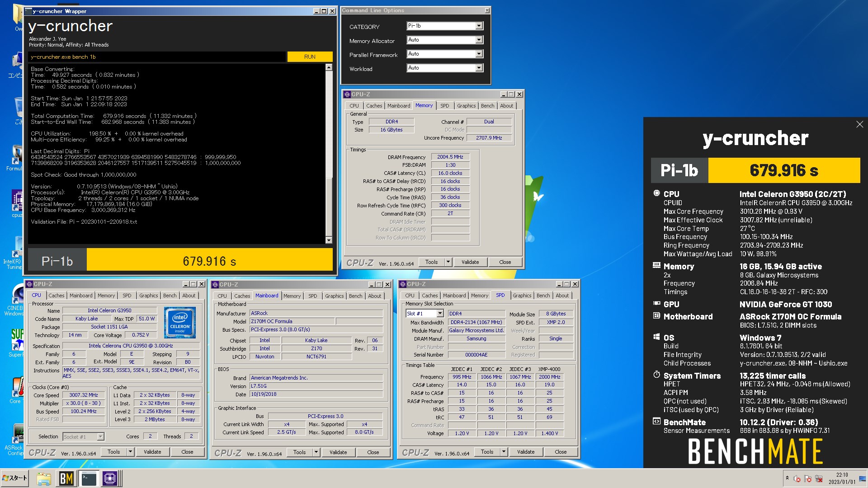
Task: Open Tools dropdown arrow in CPU-Z Memory window
Action: (448, 262)
